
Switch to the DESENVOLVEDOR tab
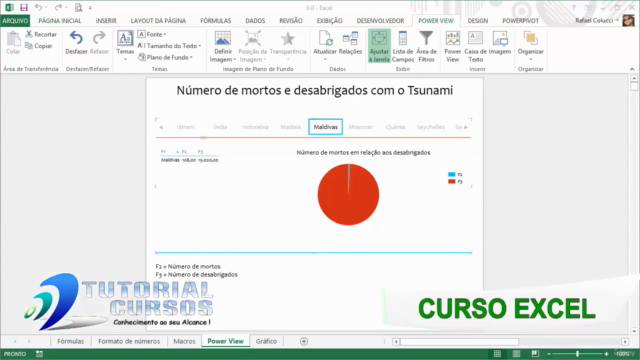click(380, 20)
